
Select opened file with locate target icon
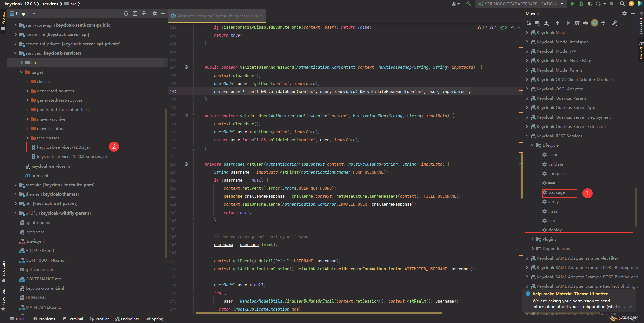[126, 13]
